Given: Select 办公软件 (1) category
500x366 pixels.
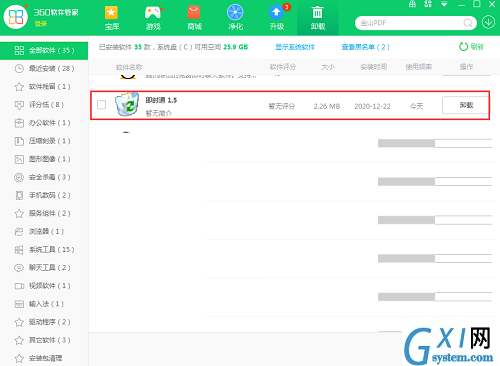Looking at the screenshot, I should 44,123.
